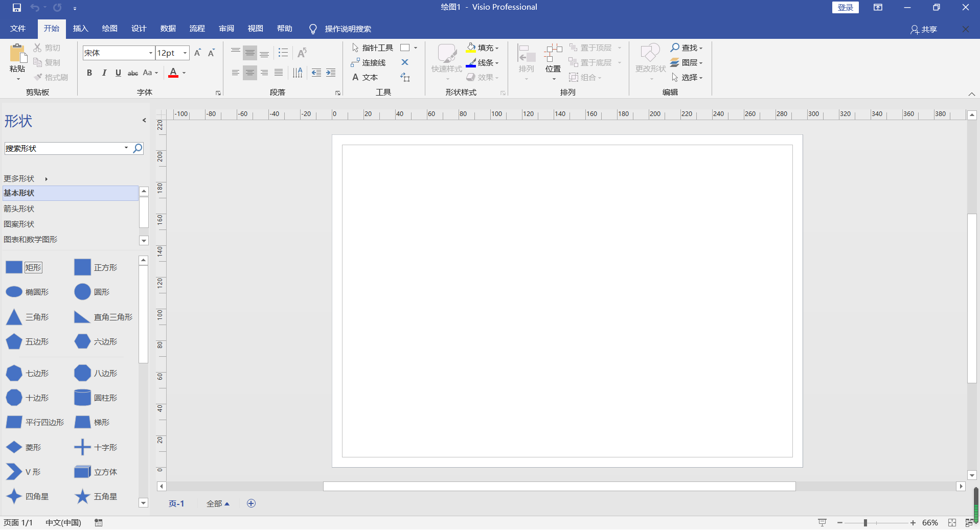The image size is (980, 530).
Task: Click the Search Shapes input field
Action: pos(64,148)
